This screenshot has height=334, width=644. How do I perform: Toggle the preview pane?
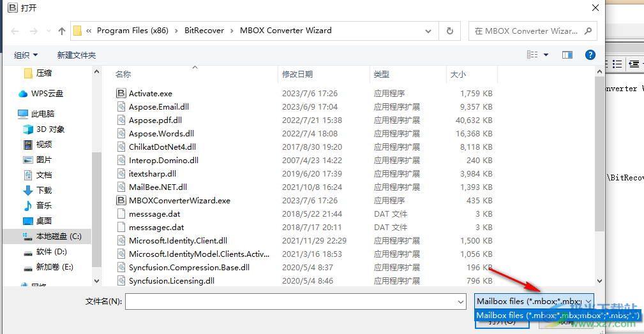pos(567,55)
